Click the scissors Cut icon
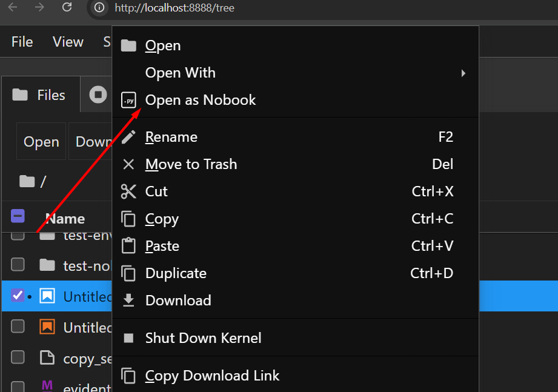This screenshot has height=392, width=558. click(128, 191)
